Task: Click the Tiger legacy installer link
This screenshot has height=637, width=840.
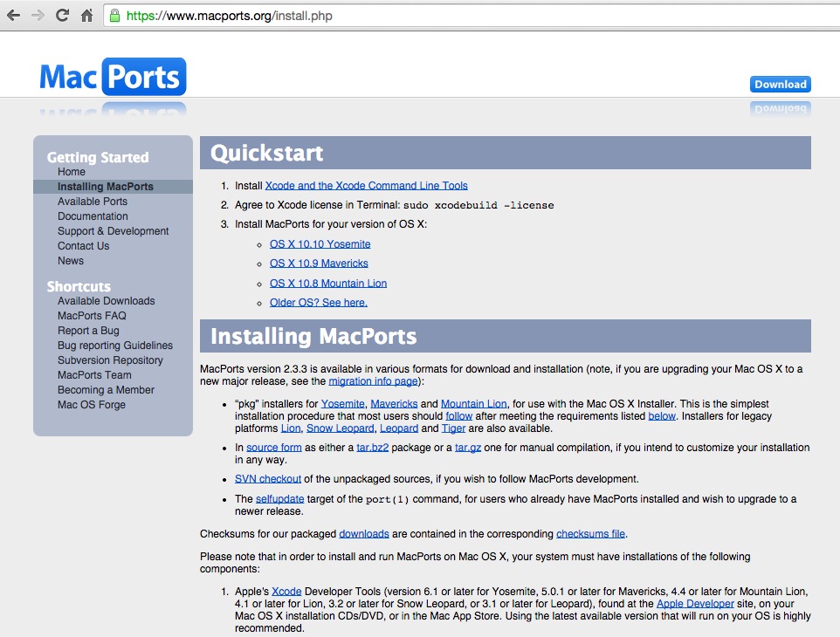Action: (453, 428)
